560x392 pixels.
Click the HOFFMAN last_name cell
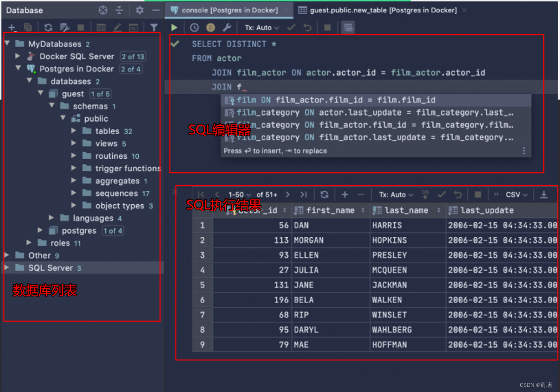click(408, 345)
